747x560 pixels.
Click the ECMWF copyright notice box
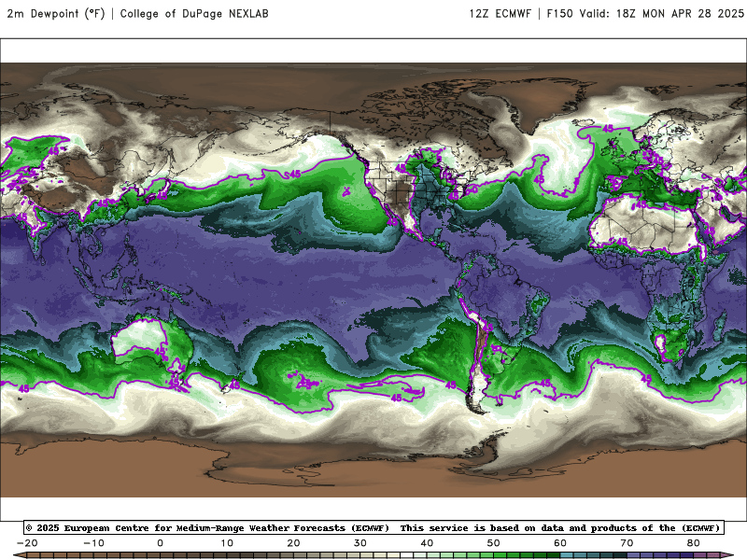(x=374, y=527)
